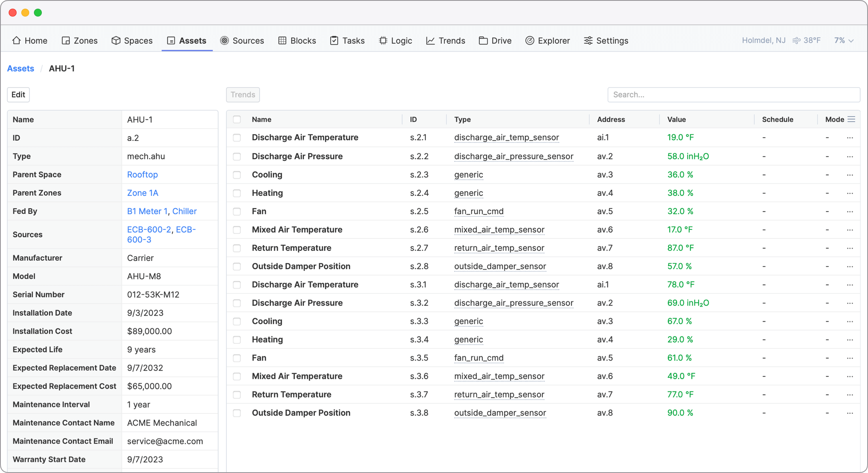Follow the Rooftop parent space link

click(x=142, y=175)
